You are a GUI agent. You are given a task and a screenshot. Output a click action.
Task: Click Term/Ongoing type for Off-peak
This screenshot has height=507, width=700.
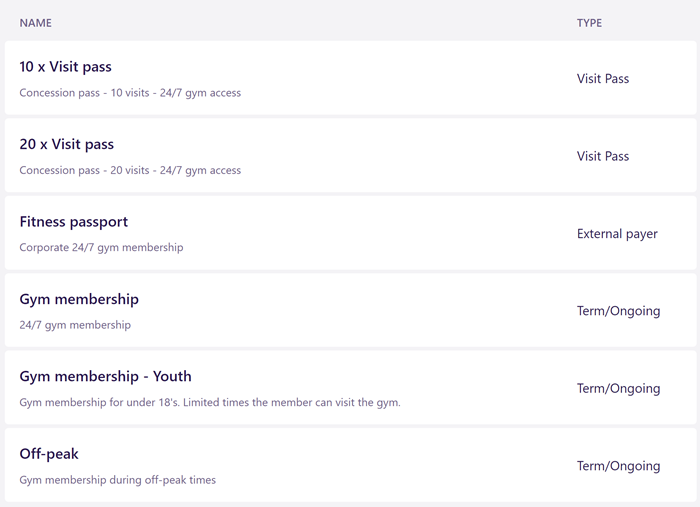tap(618, 466)
